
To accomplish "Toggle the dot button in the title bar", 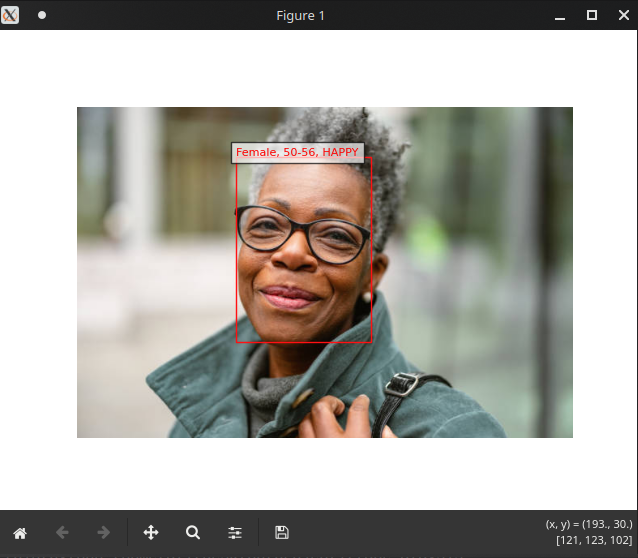I will [42, 15].
